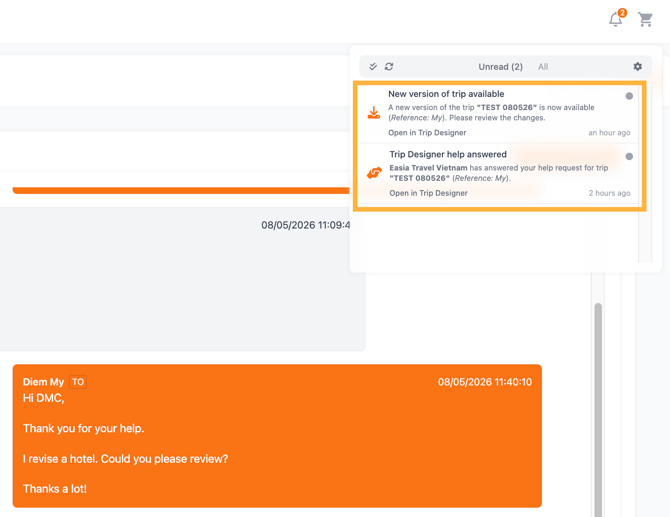Click the conversation scrollbar thumb
Image resolution: width=670 pixels, height=517 pixels.
(598, 409)
